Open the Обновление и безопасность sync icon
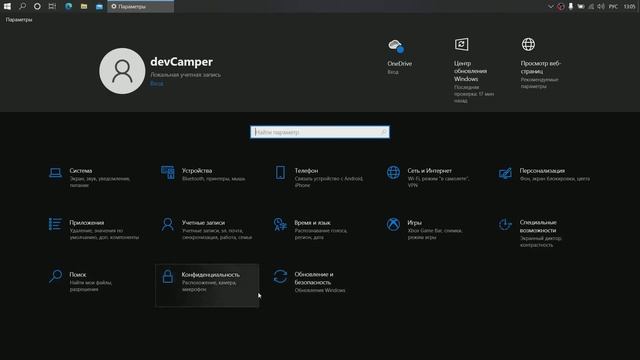The height and width of the screenshot is (360, 640). point(280,276)
